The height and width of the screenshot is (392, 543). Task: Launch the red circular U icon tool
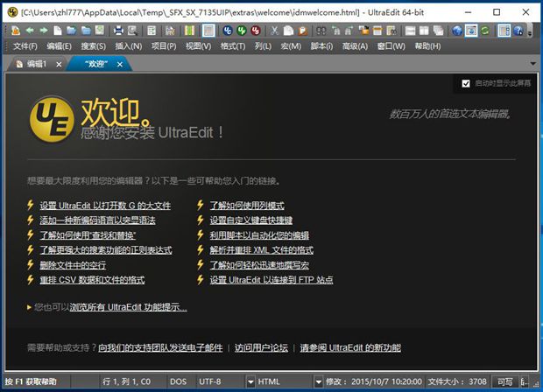pyautogui.click(x=256, y=31)
